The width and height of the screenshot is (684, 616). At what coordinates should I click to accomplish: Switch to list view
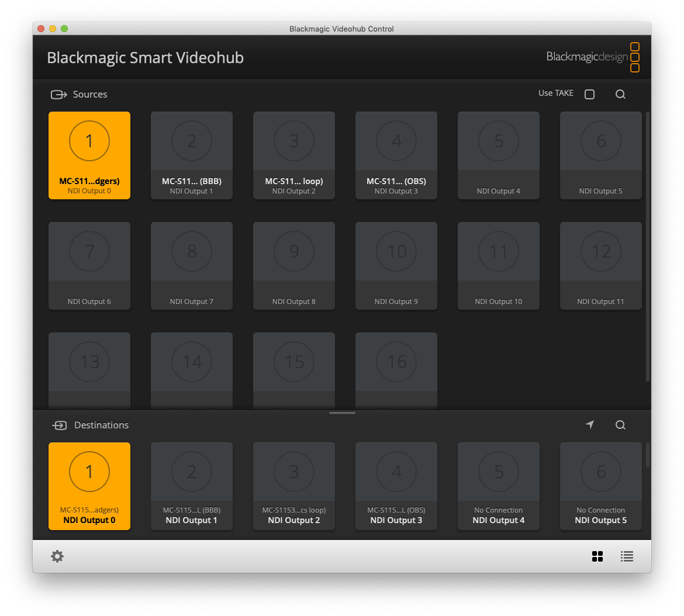click(x=627, y=556)
